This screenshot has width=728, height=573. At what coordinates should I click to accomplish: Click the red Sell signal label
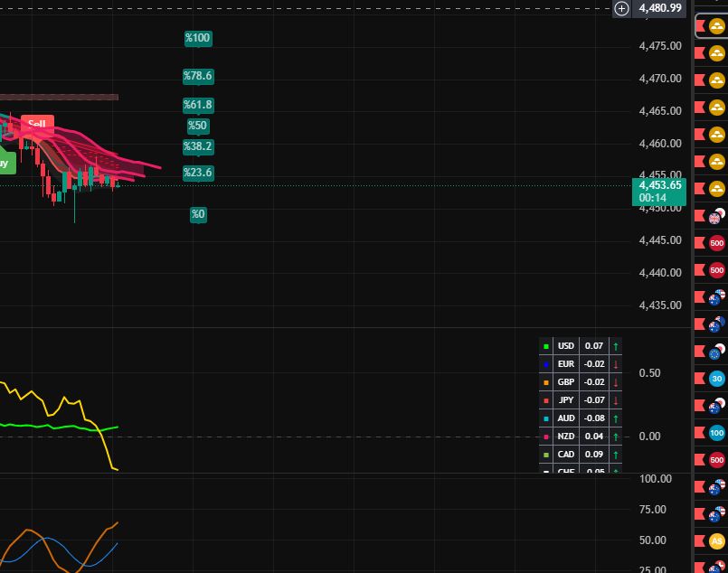(37, 124)
